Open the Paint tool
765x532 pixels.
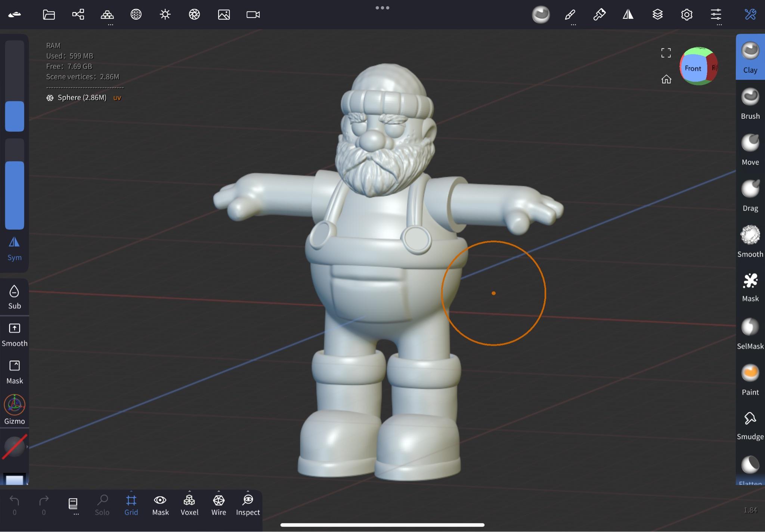[x=750, y=379]
